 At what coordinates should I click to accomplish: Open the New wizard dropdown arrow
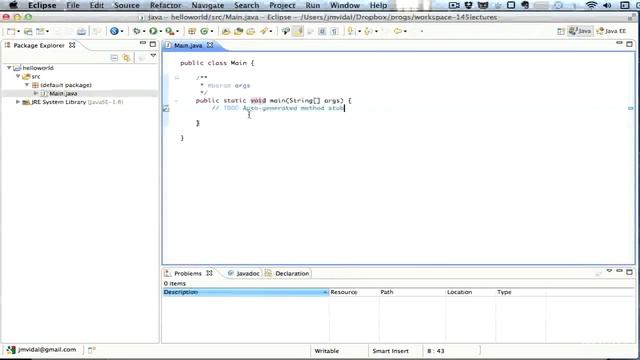(18, 31)
